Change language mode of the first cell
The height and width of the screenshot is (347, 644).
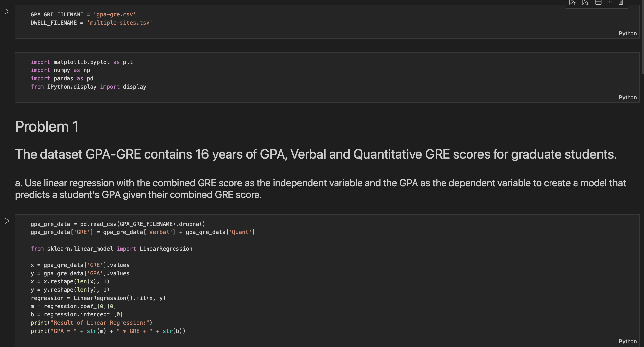click(627, 33)
